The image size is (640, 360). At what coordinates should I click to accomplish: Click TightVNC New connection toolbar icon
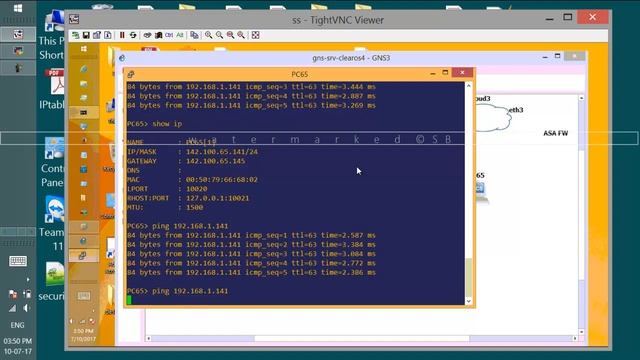76,35
